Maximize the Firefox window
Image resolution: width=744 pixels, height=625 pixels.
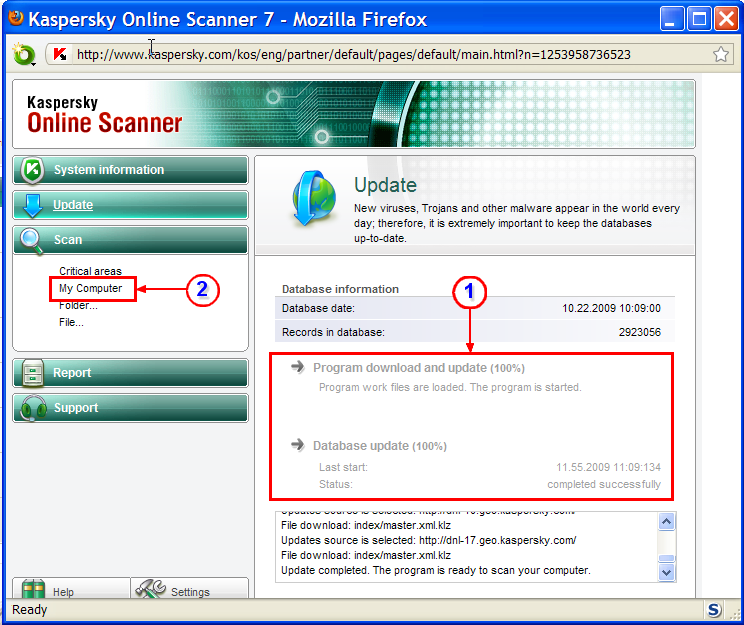(x=699, y=19)
